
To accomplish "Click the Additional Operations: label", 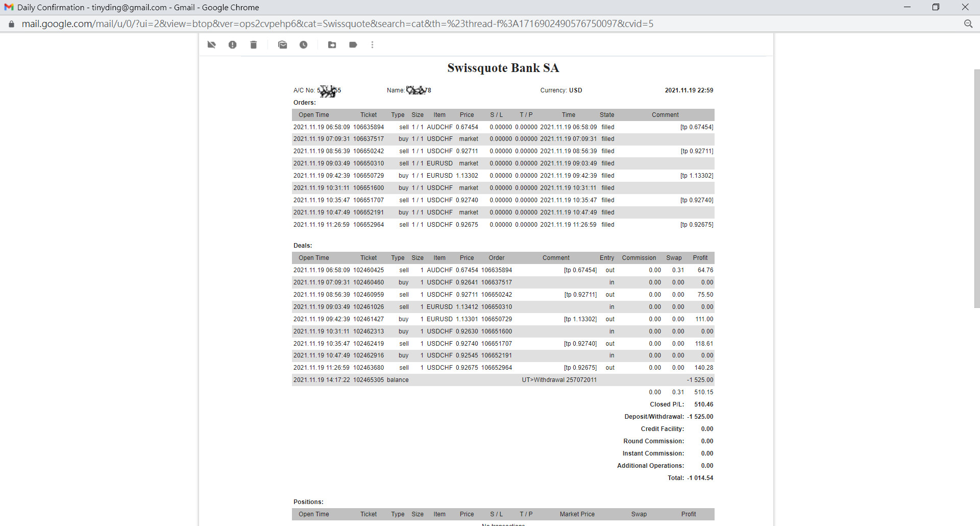I will pos(651,466).
